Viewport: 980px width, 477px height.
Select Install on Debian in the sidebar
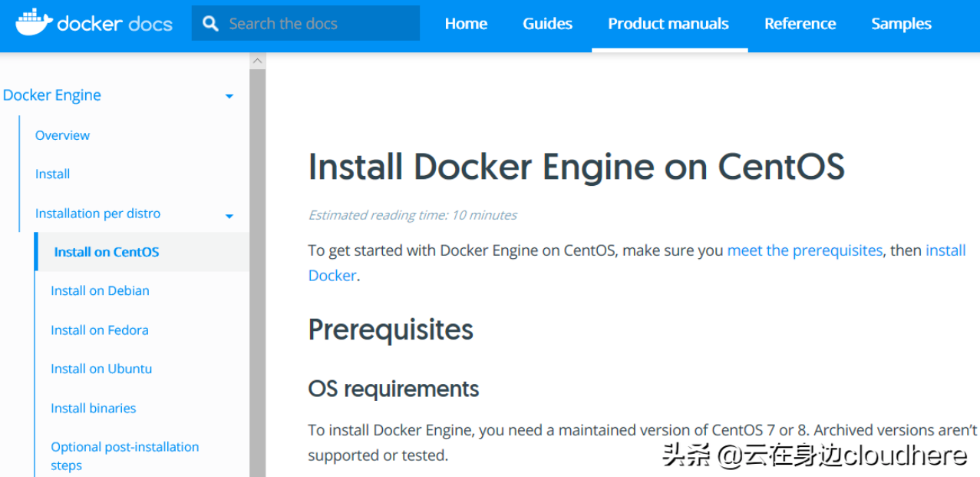[100, 290]
